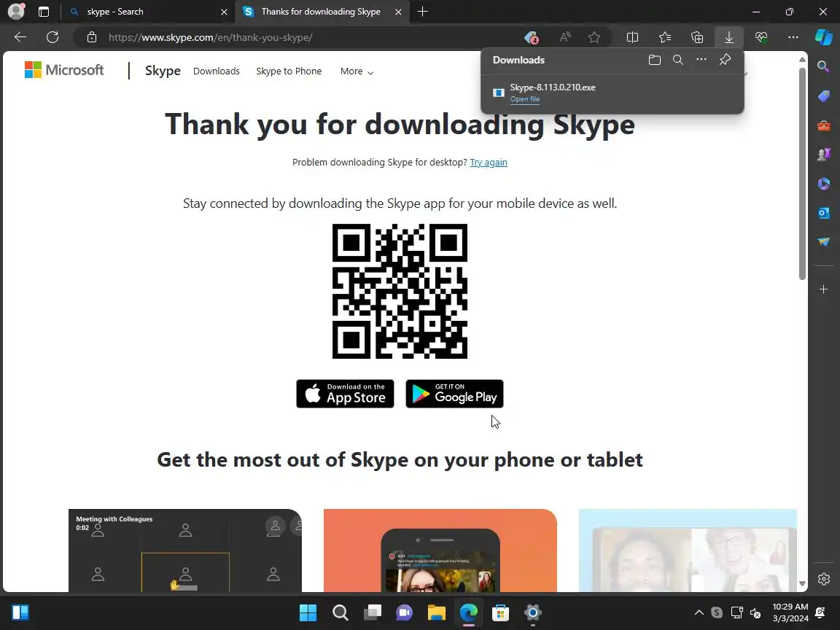Pin the Downloads panel
This screenshot has width=840, height=630.
725,60
